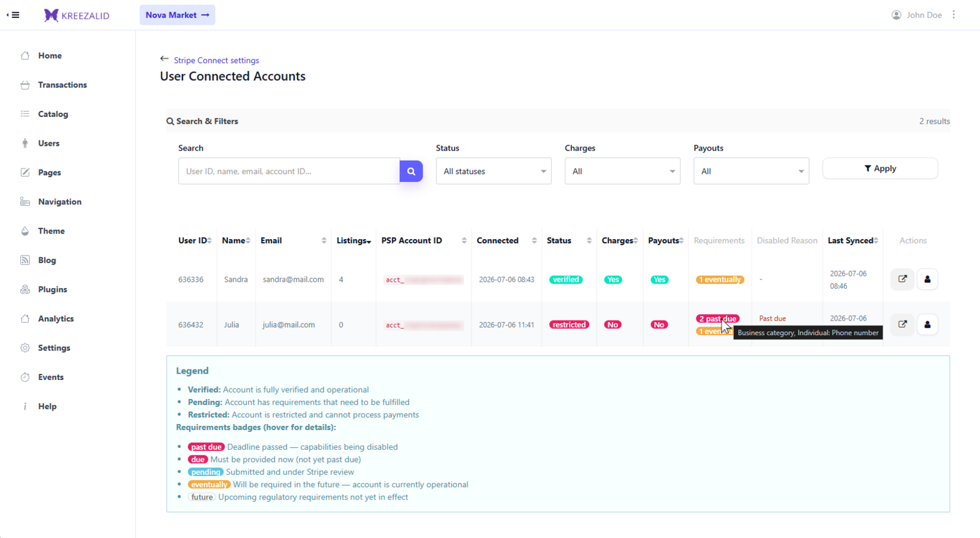Click the user profile icon in Sandra's row
This screenshot has height=538, width=980.
click(x=927, y=279)
